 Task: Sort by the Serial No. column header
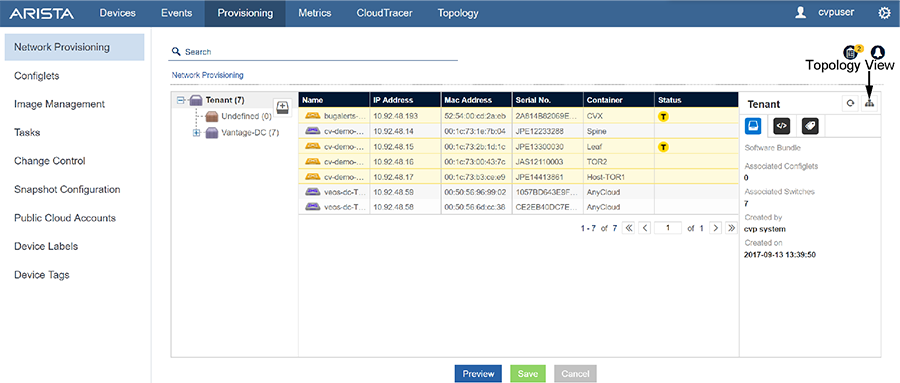coord(548,100)
